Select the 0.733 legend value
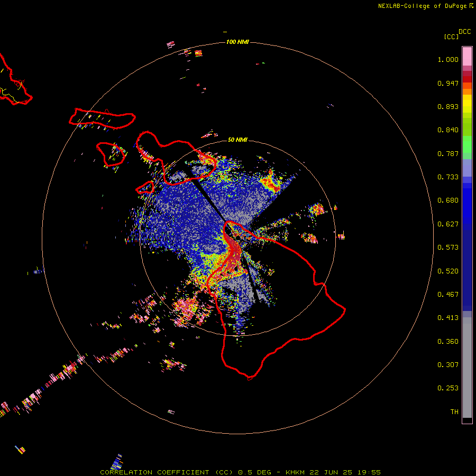 click(448, 177)
